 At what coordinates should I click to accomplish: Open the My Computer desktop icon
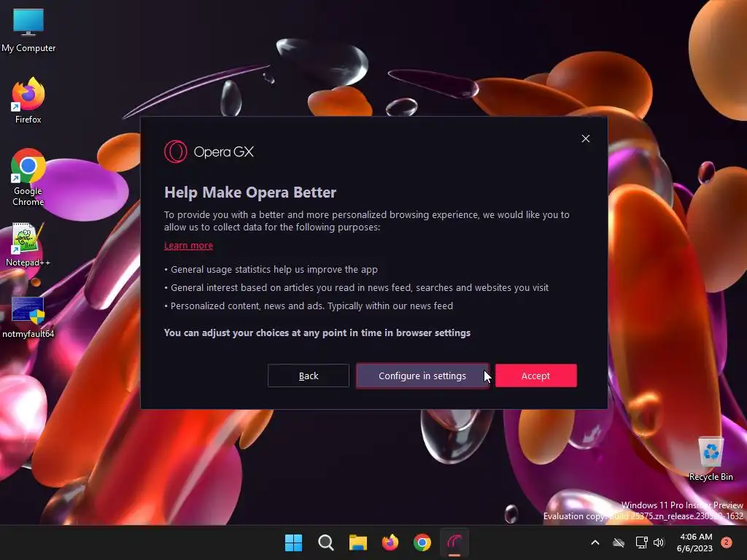(28, 30)
